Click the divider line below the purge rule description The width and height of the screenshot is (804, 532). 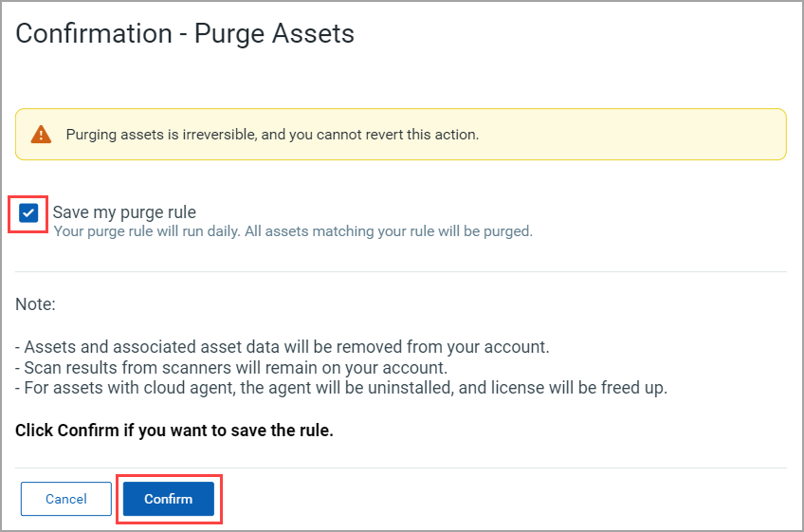coord(401,271)
